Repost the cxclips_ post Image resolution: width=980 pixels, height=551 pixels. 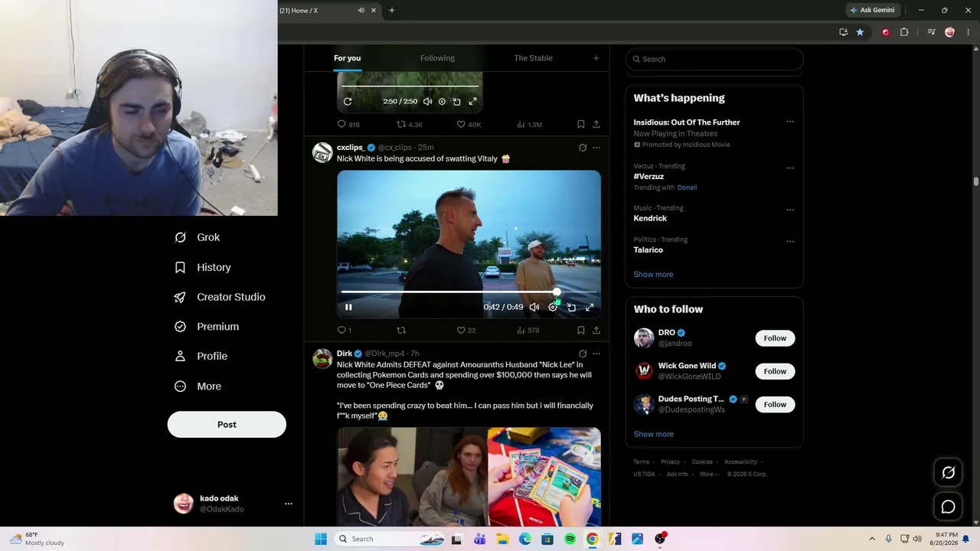(x=401, y=331)
